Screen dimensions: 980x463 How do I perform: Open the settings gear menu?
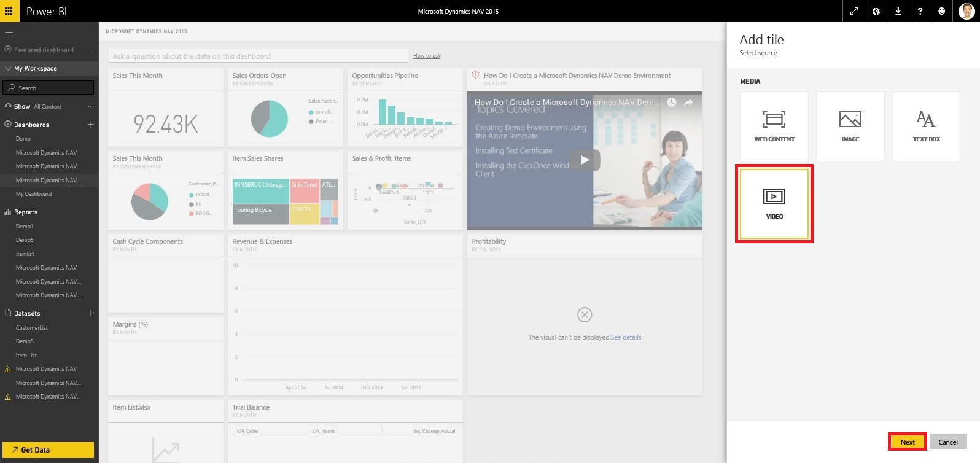point(876,11)
